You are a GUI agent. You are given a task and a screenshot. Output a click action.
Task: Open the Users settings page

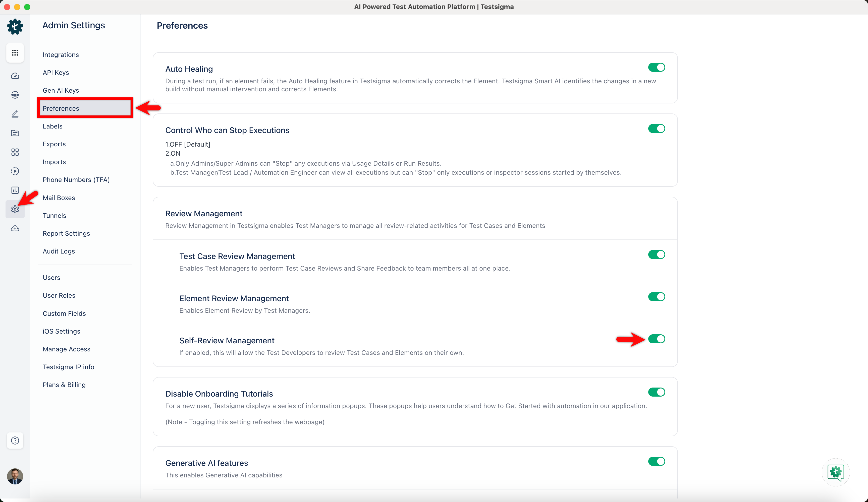(51, 278)
